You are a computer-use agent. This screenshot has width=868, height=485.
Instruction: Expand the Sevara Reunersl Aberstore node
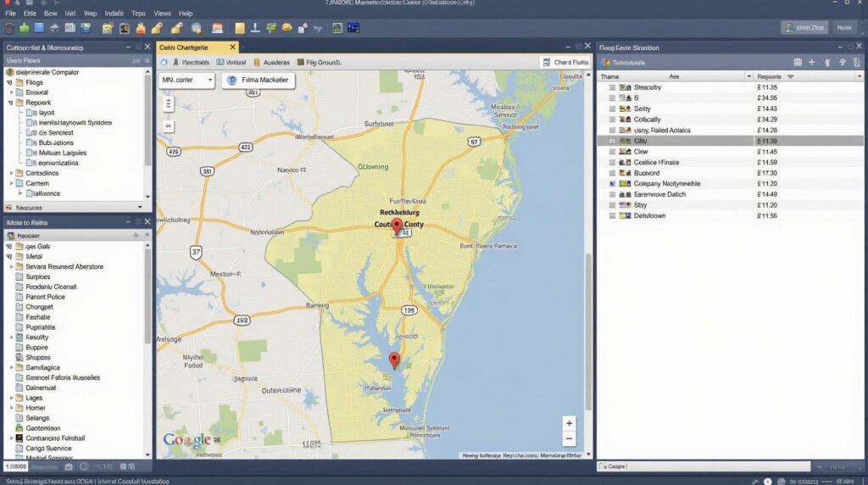pyautogui.click(x=11, y=267)
